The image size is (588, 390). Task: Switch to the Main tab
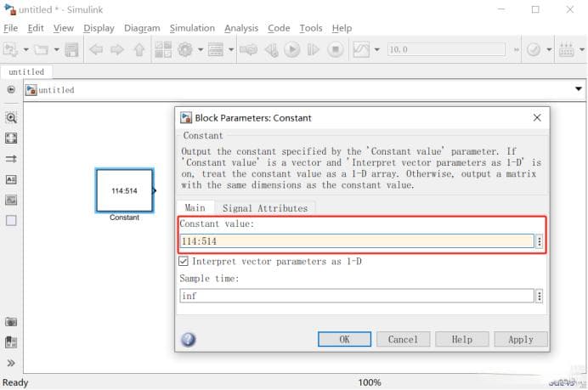[x=195, y=208]
